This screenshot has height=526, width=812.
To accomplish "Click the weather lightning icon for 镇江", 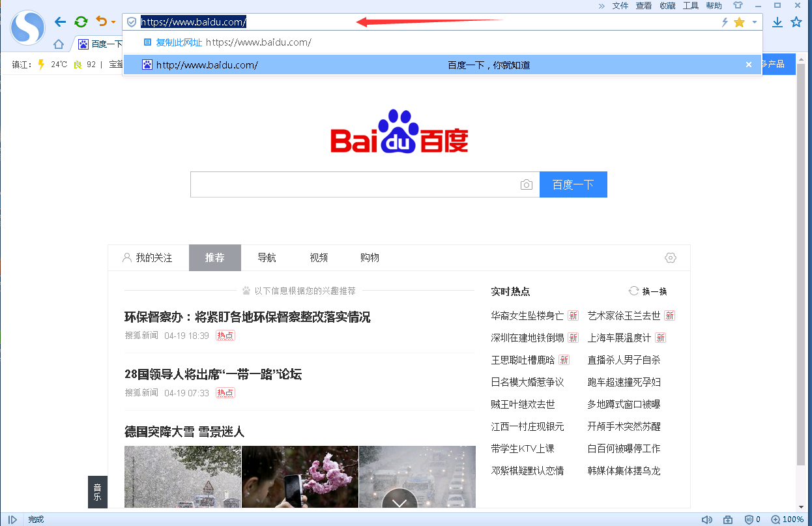I will [x=41, y=65].
